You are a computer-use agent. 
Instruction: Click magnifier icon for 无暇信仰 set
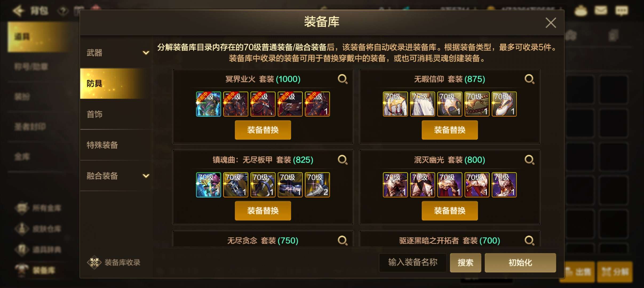pyautogui.click(x=529, y=79)
